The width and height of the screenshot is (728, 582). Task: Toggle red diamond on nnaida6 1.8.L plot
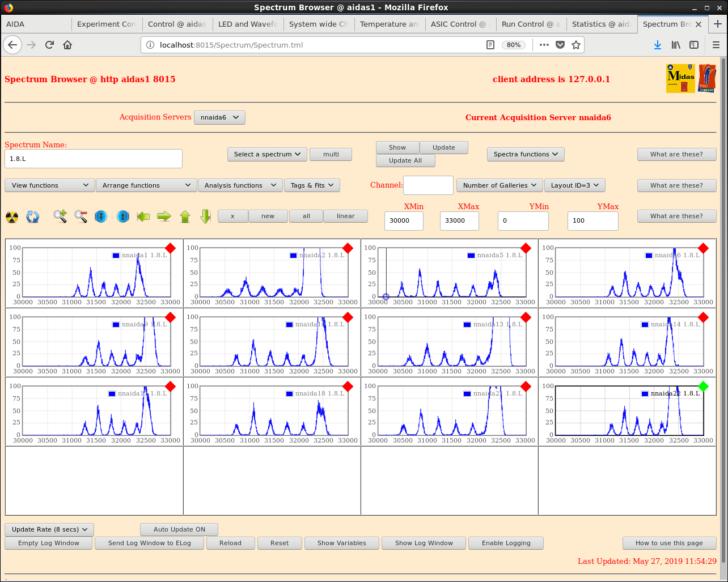704,248
